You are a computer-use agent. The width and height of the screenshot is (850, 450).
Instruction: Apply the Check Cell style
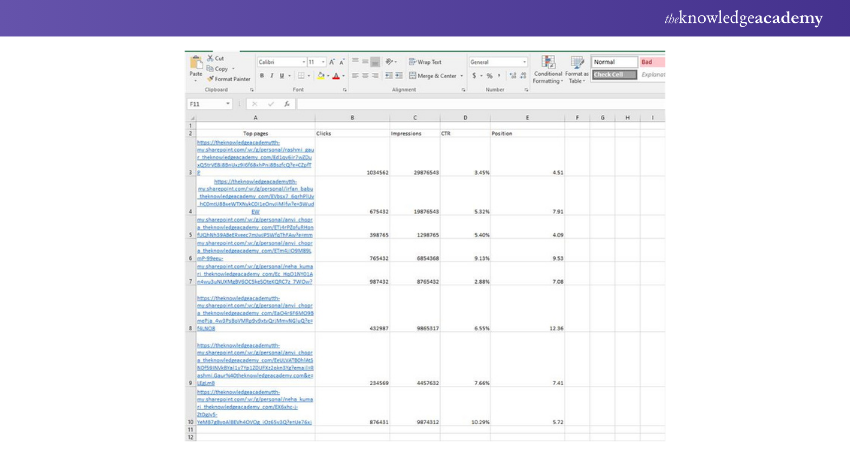[613, 75]
